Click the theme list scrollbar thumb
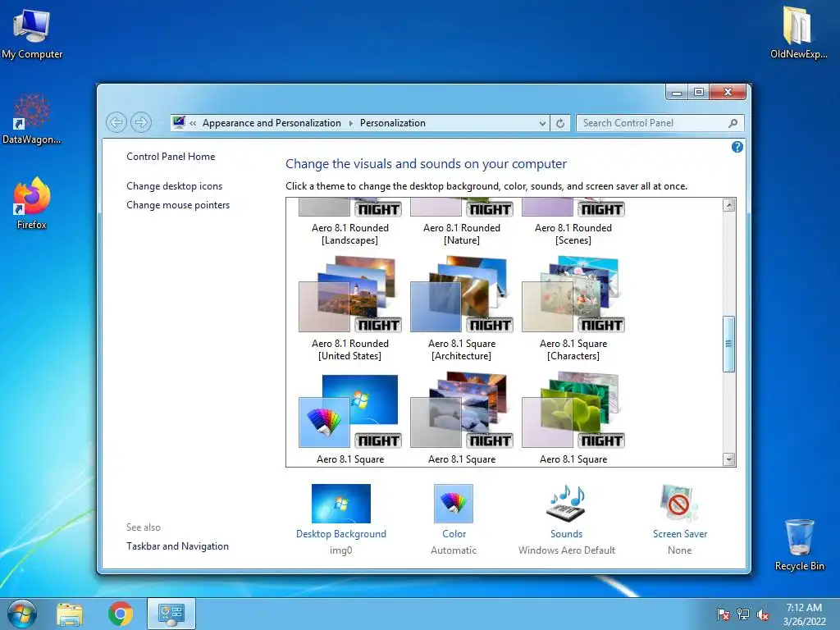This screenshot has width=840, height=630. (x=728, y=344)
